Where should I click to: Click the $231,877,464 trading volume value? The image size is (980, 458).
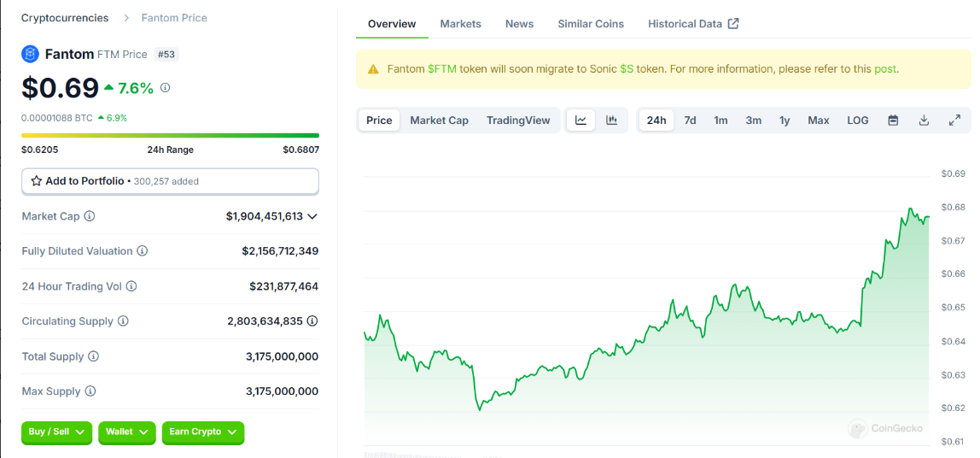283,286
